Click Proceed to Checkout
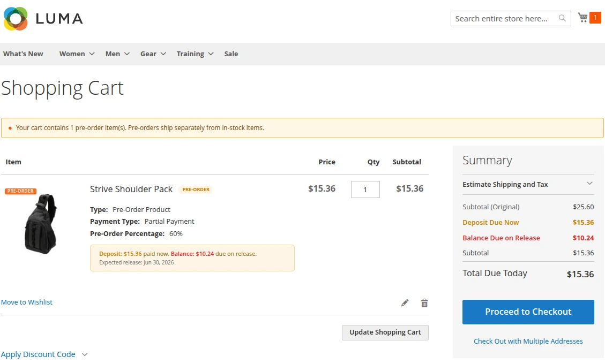The height and width of the screenshot is (364, 605). pyautogui.click(x=528, y=312)
